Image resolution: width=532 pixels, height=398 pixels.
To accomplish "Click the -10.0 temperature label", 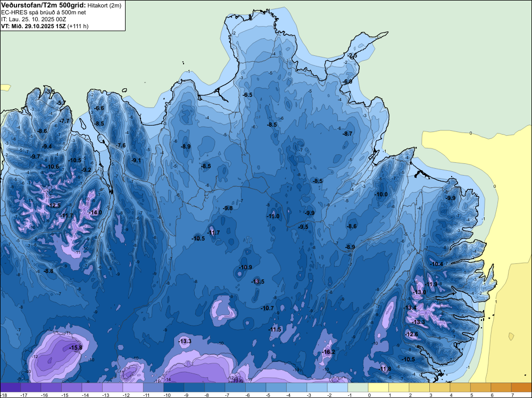I will tap(381, 194).
